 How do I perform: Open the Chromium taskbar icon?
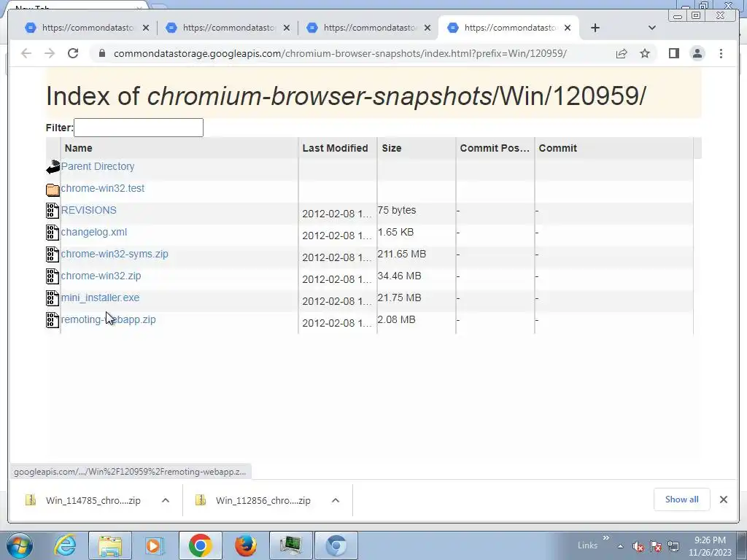(336, 545)
